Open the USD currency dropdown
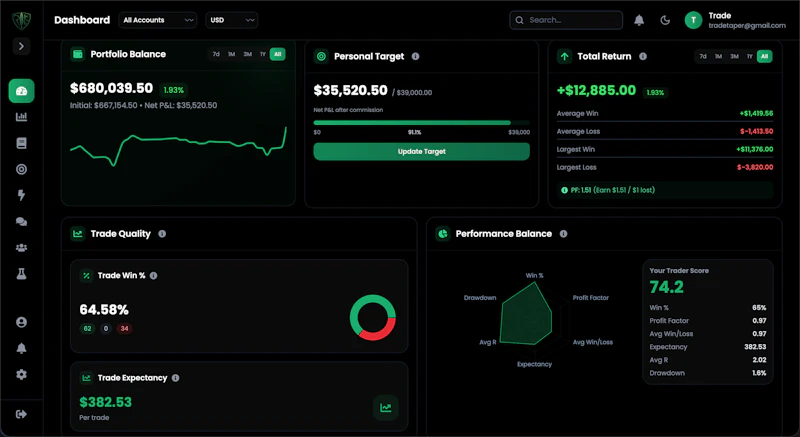 [232, 20]
